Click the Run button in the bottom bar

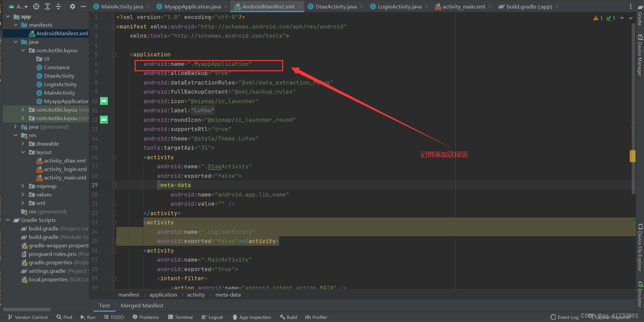coord(87,317)
